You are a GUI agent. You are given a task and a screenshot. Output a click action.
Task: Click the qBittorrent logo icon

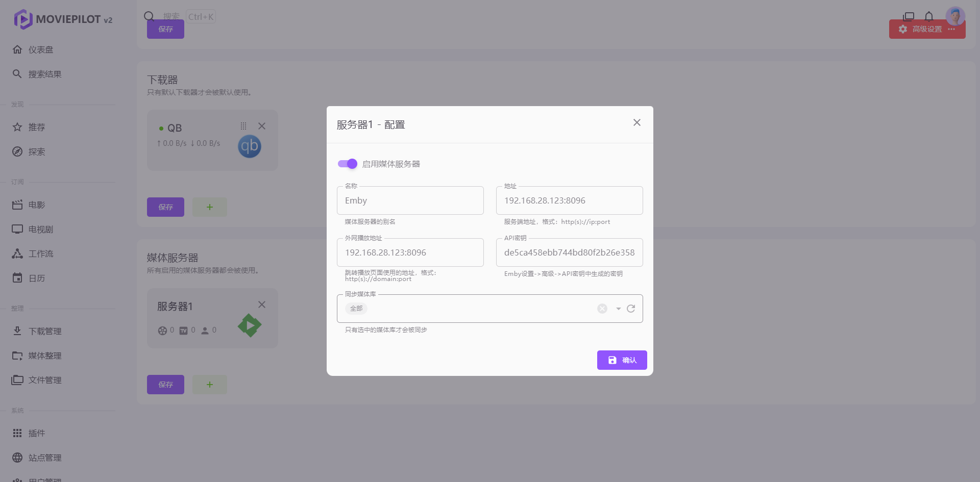coord(250,146)
